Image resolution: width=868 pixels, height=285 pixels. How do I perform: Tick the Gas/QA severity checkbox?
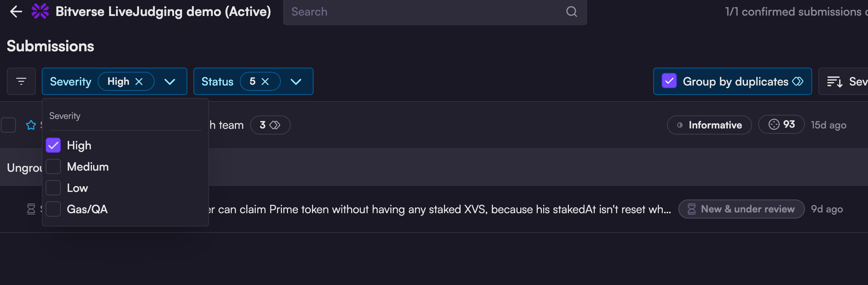pyautogui.click(x=53, y=209)
